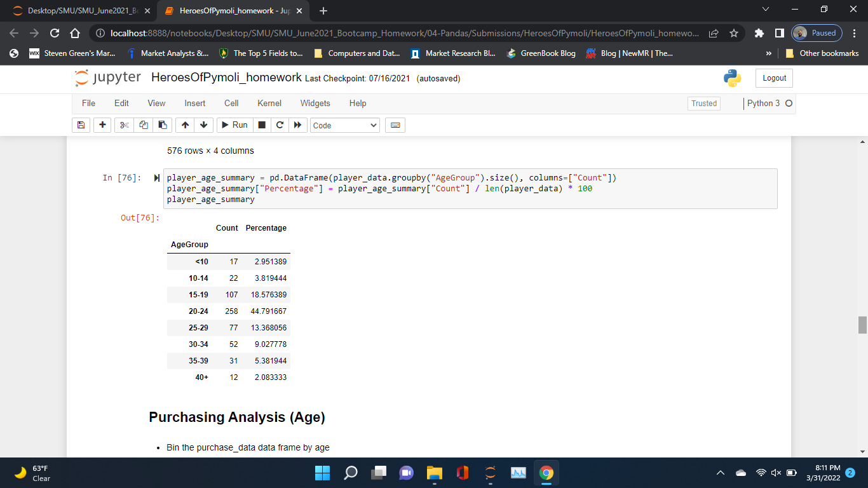Screen dimensions: 868x488
Task: Cut selected cells with scissors icon
Action: (125, 125)
